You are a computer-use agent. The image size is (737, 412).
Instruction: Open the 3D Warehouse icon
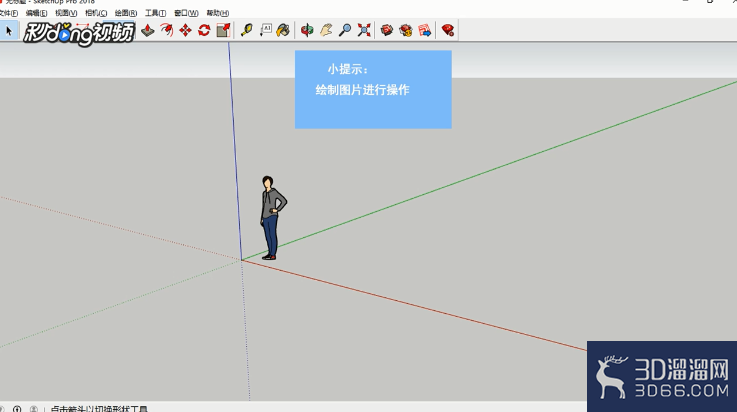pos(387,31)
